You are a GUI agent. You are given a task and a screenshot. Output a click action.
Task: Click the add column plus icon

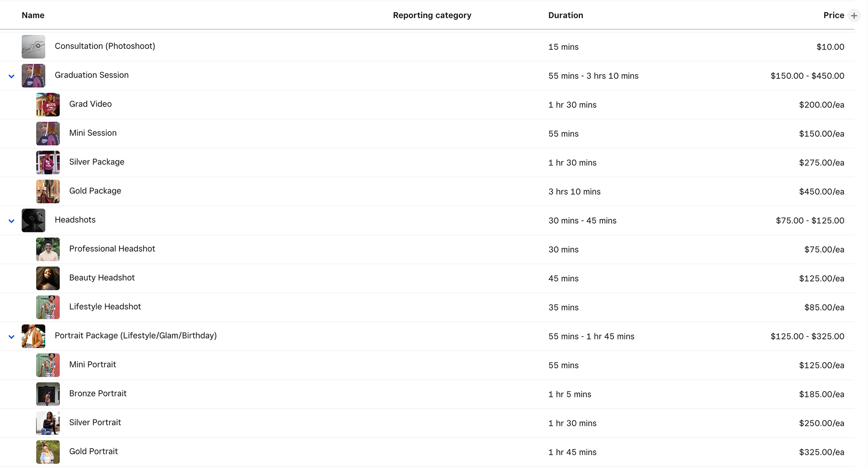point(854,16)
